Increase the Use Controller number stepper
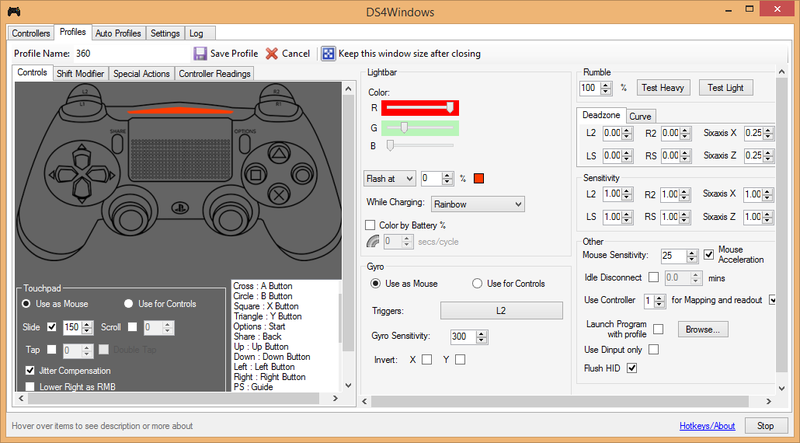 click(660, 298)
